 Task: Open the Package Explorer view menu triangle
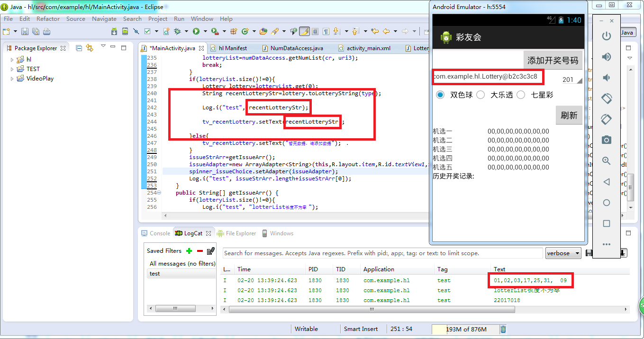click(x=103, y=46)
